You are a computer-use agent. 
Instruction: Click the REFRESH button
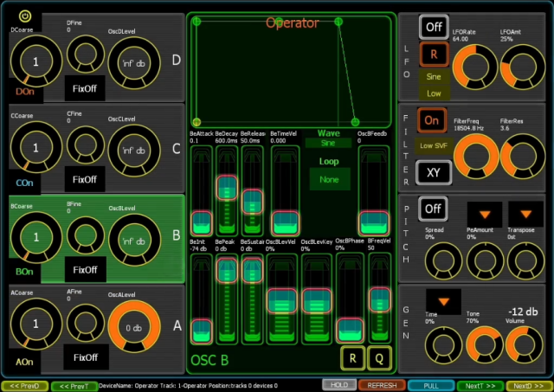click(382, 385)
